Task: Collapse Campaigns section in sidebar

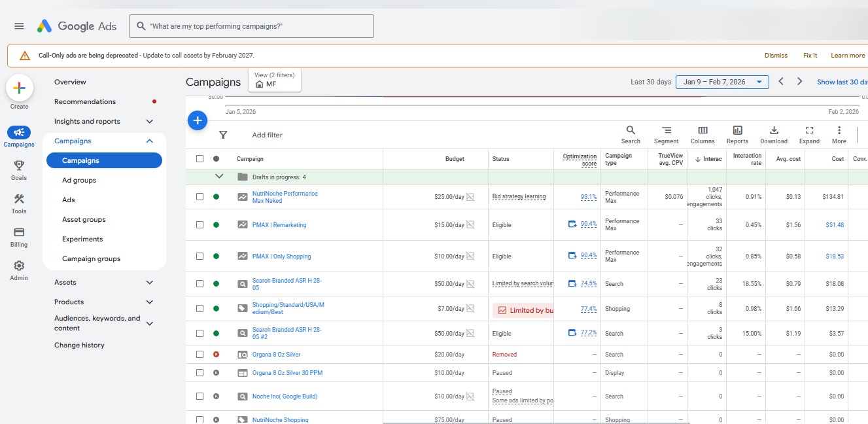Action: coord(150,141)
